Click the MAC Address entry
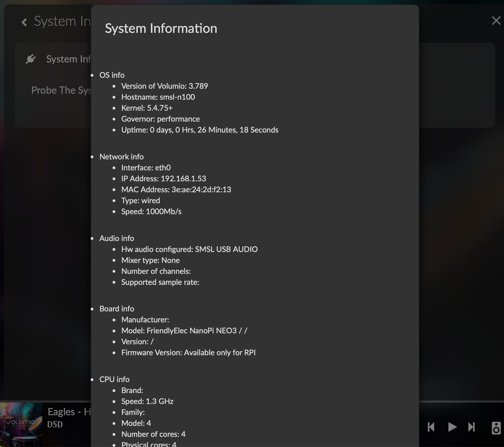This screenshot has height=447, width=504. pyautogui.click(x=176, y=190)
